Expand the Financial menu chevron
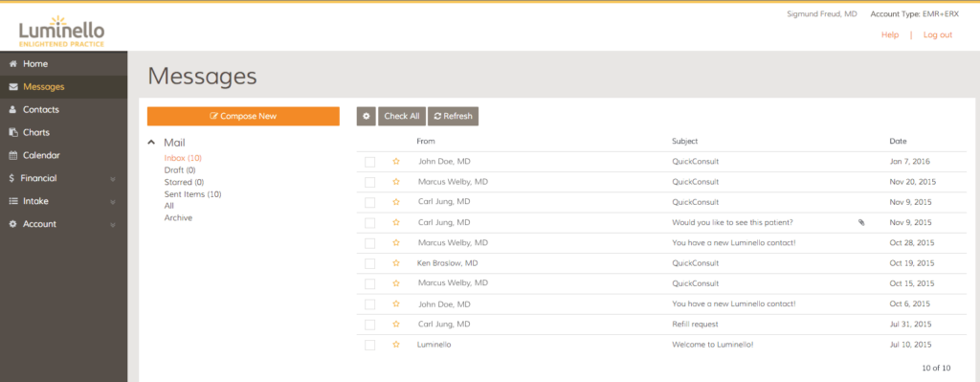Screen dimensions: 980x382 point(113,179)
